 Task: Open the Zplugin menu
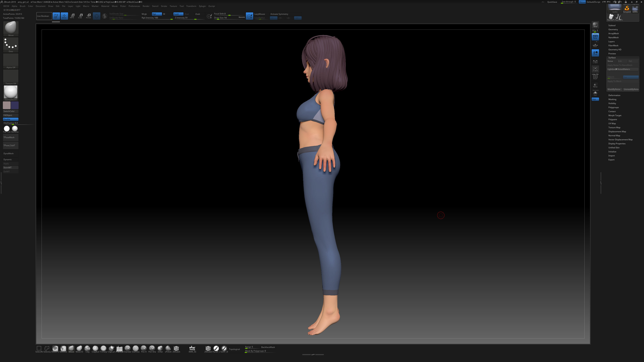point(202,6)
